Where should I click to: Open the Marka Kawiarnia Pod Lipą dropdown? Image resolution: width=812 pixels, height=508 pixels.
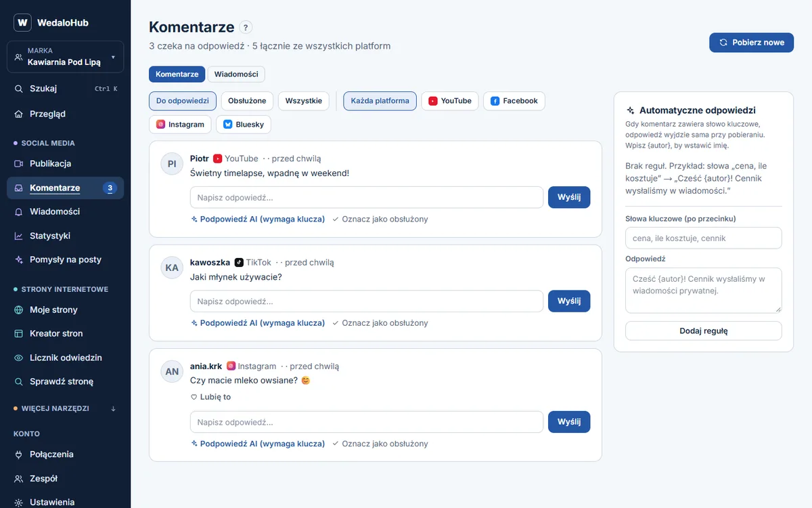pyautogui.click(x=66, y=57)
